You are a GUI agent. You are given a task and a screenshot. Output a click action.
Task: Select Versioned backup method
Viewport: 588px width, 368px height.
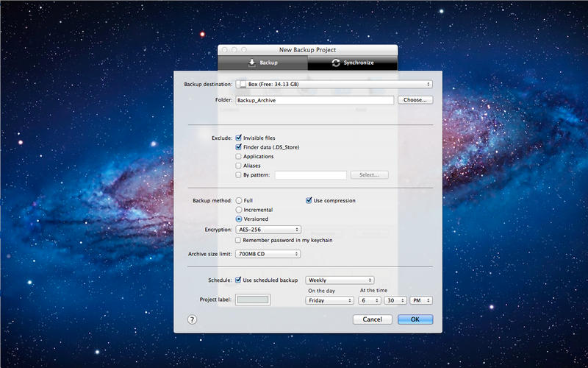[239, 219]
